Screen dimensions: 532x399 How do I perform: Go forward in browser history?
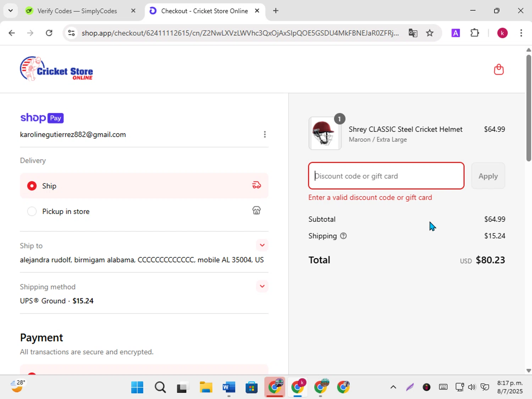[x=30, y=33]
